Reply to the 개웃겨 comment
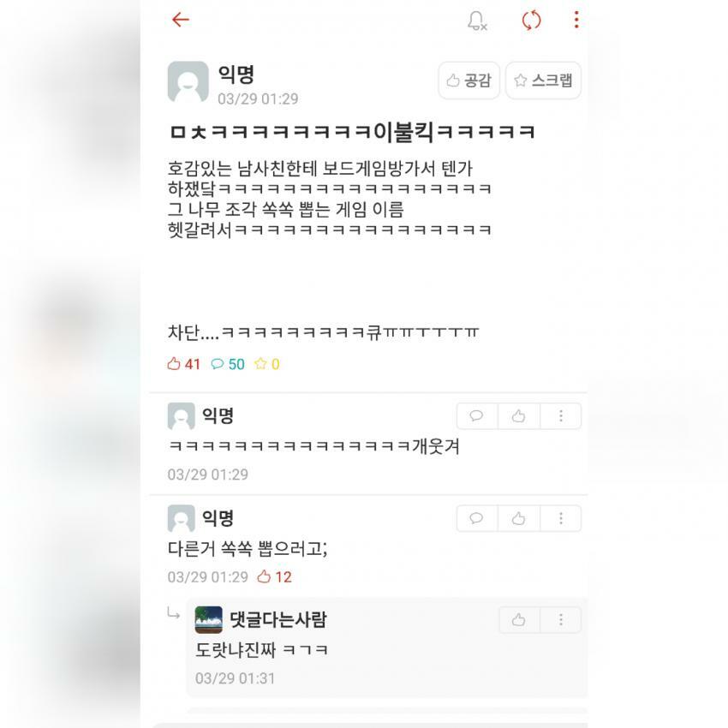Screen dimensions: 728x728 click(x=477, y=416)
